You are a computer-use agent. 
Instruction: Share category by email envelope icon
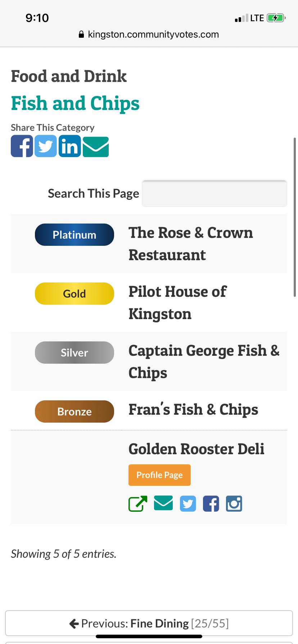[96, 147]
